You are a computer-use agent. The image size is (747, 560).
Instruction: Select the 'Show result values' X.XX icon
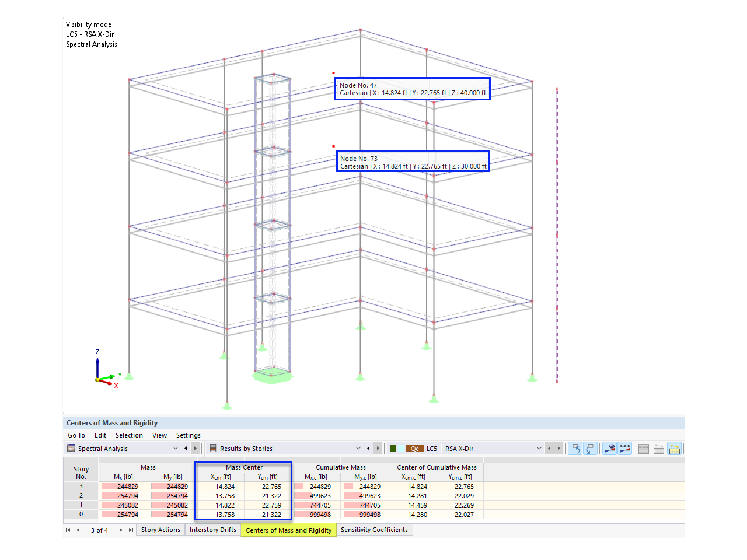click(x=624, y=448)
